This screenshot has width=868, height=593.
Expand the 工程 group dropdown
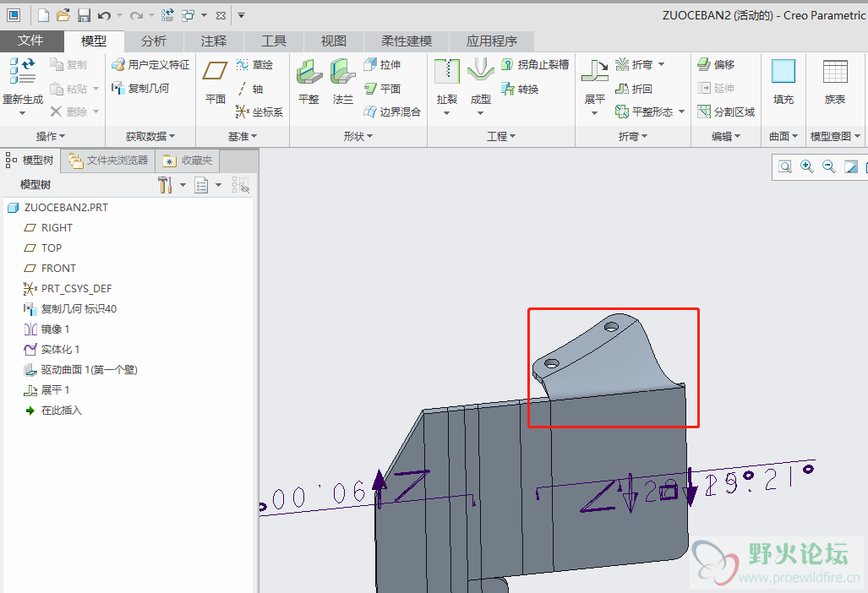[x=501, y=136]
